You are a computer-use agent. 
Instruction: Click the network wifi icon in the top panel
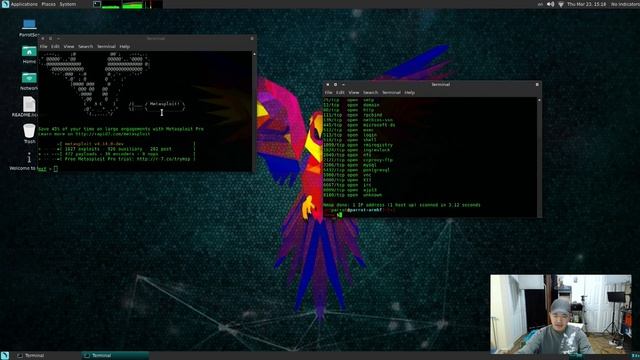click(x=561, y=4)
